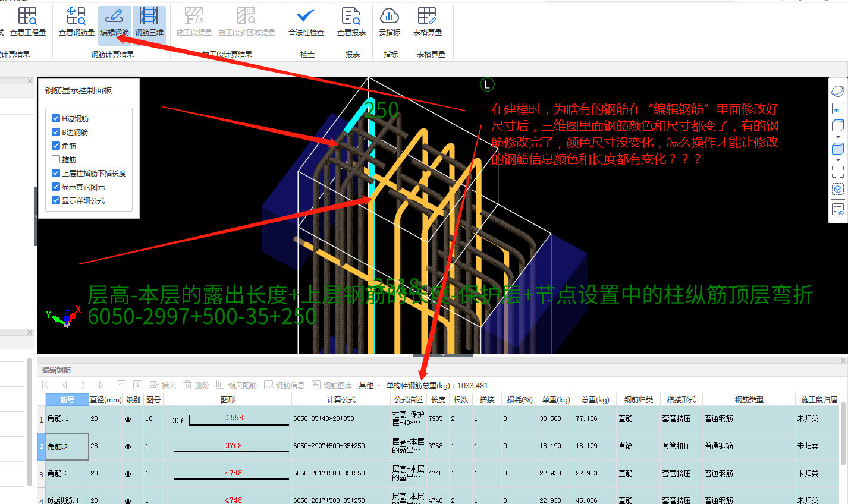The height and width of the screenshot is (504, 848).
Task: Click the 插入 insert row button
Action: click(162, 385)
